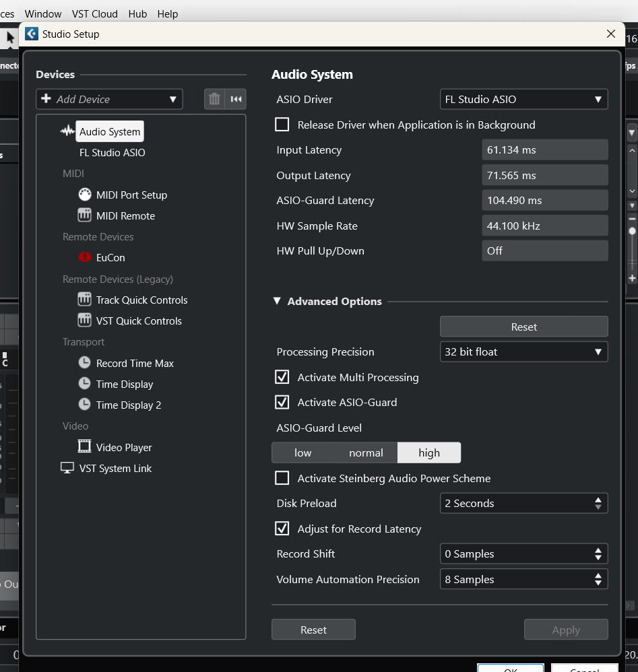
Task: Adjust the Disk Preload stepper arrows
Action: 598,503
